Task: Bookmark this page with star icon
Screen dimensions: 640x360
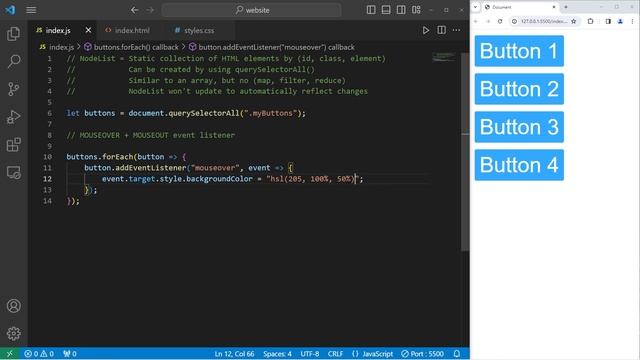Action: tap(573, 21)
